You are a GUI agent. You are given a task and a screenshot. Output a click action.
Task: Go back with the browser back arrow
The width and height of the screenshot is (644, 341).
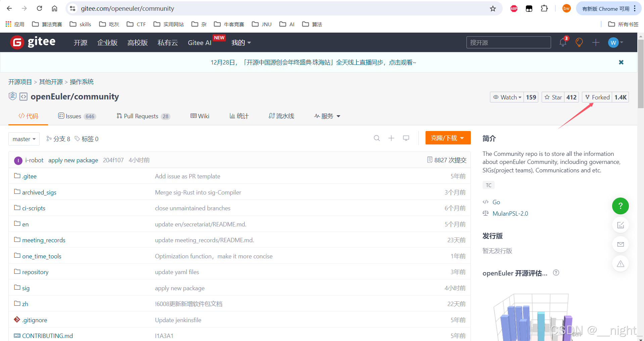pyautogui.click(x=9, y=8)
